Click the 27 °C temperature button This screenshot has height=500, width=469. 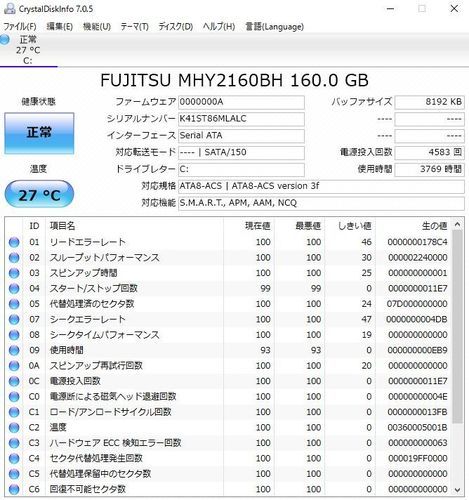click(39, 194)
